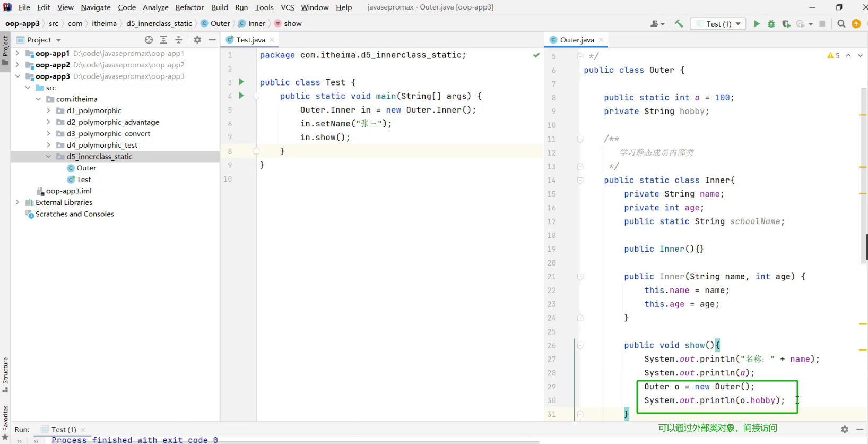
Task: Hide the Project tool window
Action: (x=212, y=40)
